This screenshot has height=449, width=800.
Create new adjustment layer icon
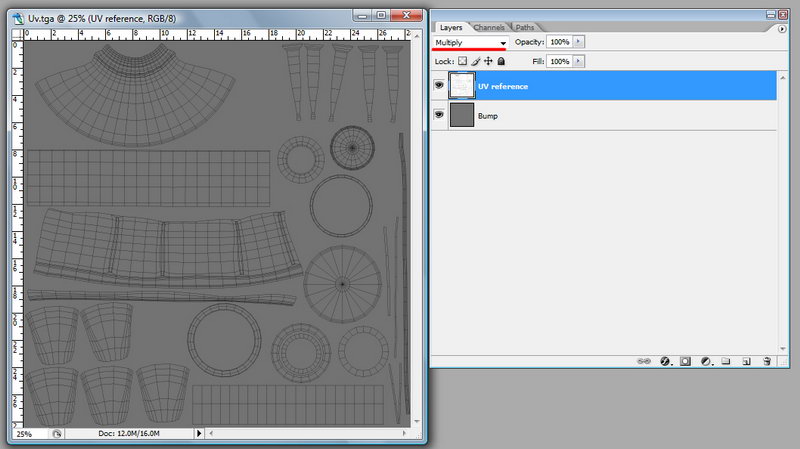tap(706, 360)
